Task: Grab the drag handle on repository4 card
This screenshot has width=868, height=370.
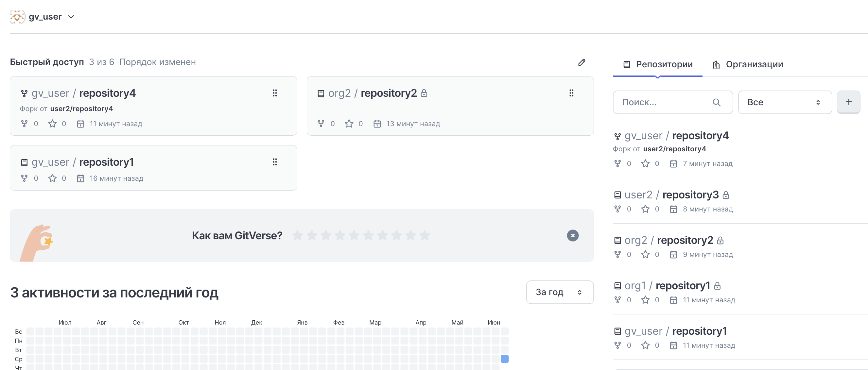Action: click(x=275, y=93)
